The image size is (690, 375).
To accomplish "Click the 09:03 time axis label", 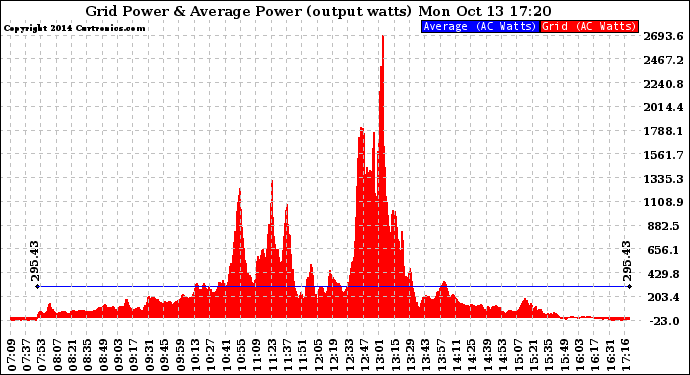I will click(118, 354).
